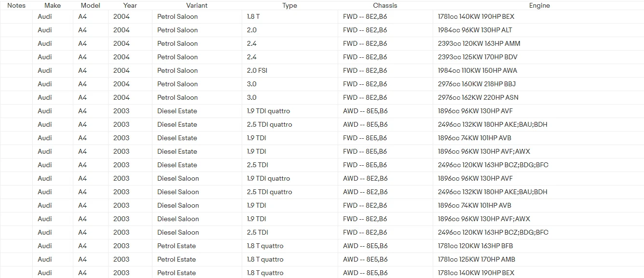Click engine cell 1781cc 120KW 163HP BFB
The image size is (644, 278).
pyautogui.click(x=475, y=246)
